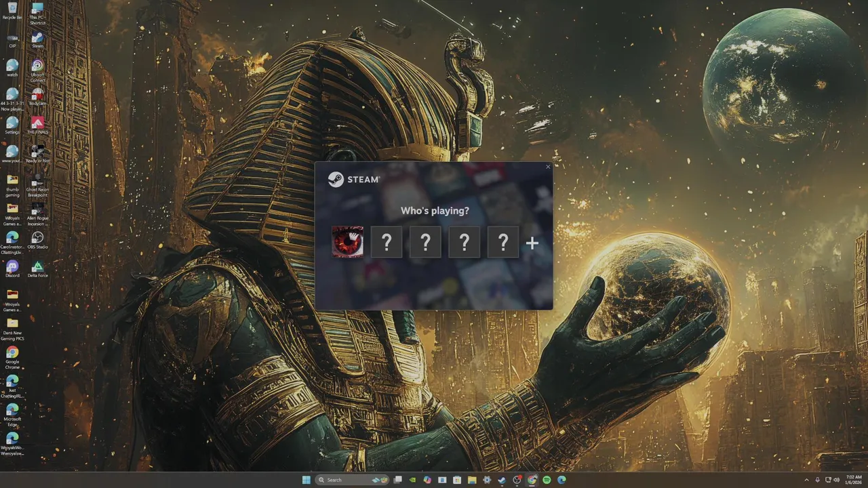Open the clock and date flyout
Image resolution: width=868 pixels, height=488 pixels.
pos(854,480)
